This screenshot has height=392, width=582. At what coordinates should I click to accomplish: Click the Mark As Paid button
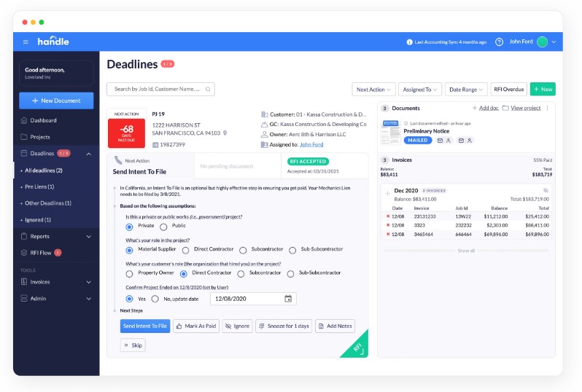click(196, 326)
